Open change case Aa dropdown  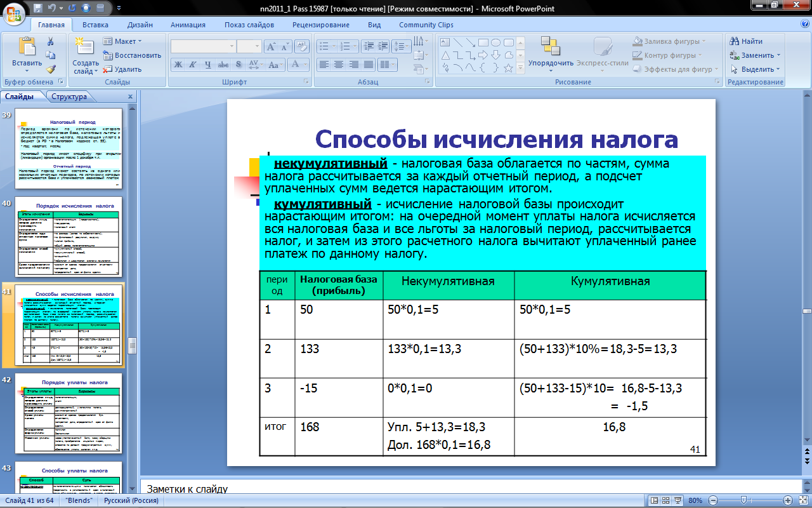[275, 65]
